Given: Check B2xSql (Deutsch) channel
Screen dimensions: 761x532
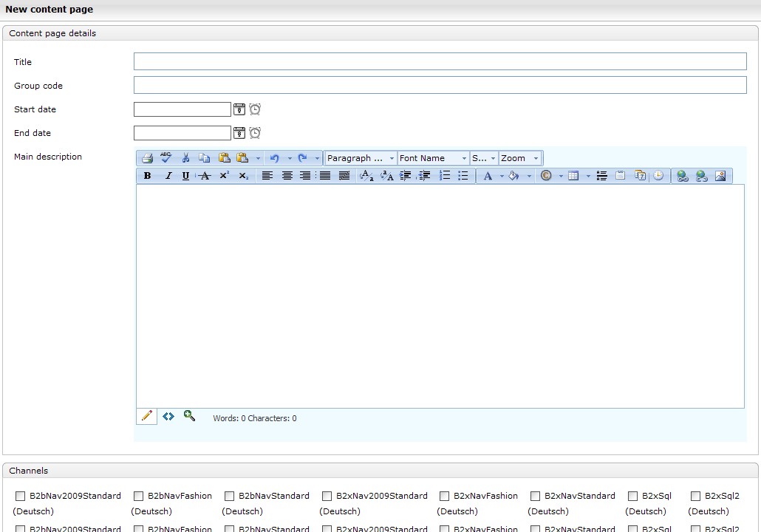Looking at the screenshot, I should click(x=632, y=496).
